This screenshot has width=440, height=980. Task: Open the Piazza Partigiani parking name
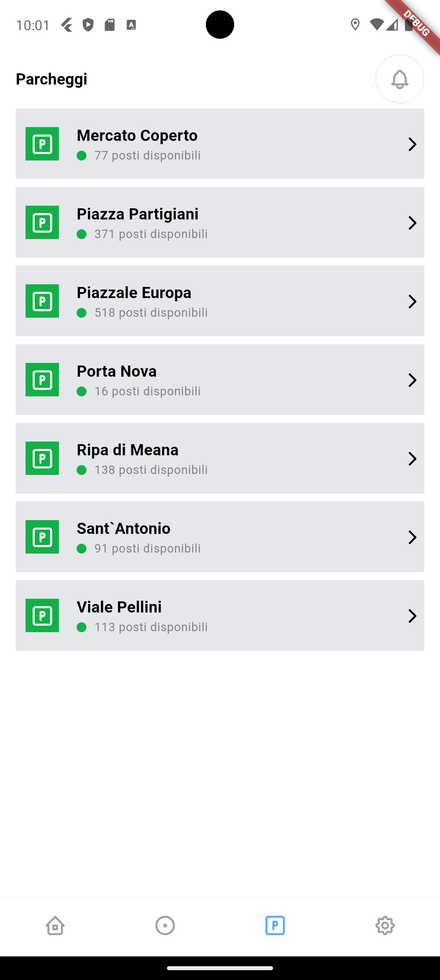[137, 214]
